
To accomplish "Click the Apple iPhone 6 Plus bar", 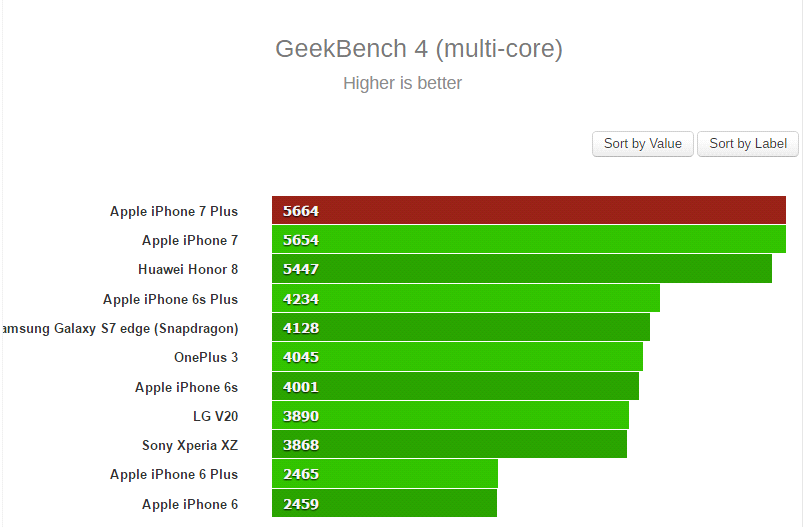I will pos(385,474).
